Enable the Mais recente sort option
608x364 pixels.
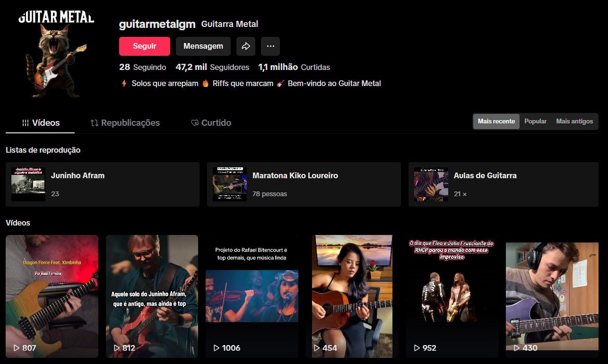click(496, 121)
